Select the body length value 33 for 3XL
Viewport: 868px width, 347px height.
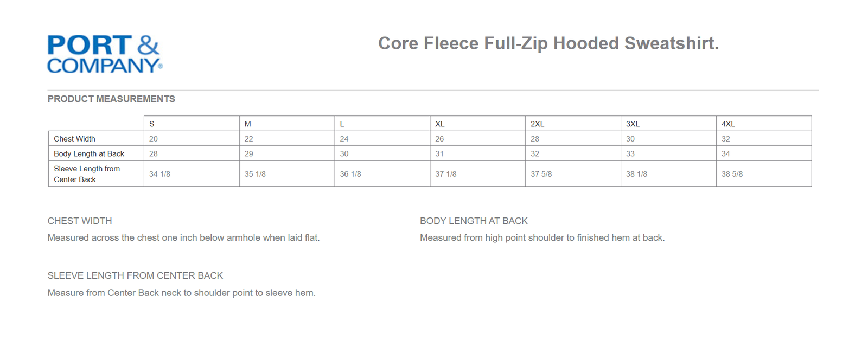(630, 154)
